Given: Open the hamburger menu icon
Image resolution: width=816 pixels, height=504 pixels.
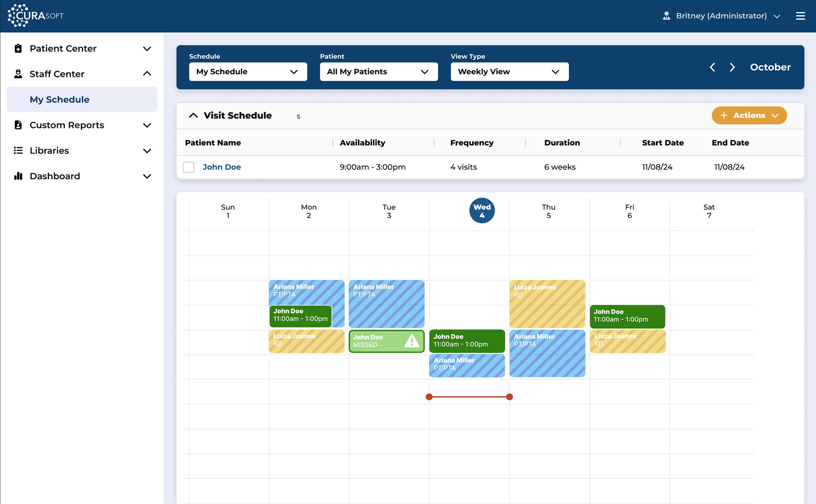Looking at the screenshot, I should 800,16.
